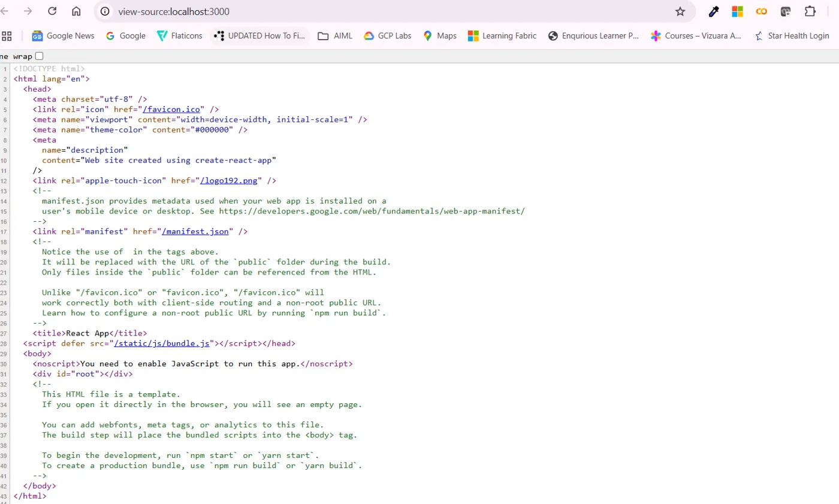The height and width of the screenshot is (504, 839).
Task: Open the Maps bookmark
Action: pos(440,36)
